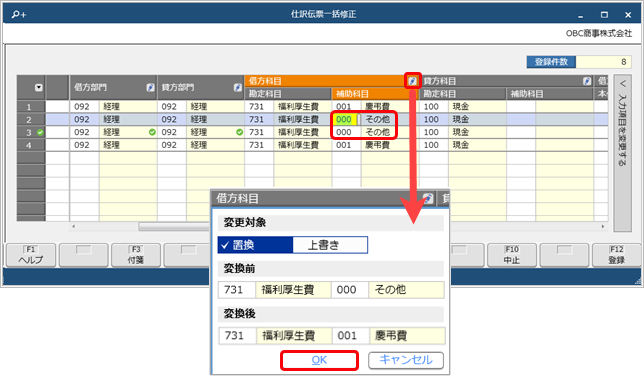Image resolution: width=644 pixels, height=376 pixels.
Task: Click row 3 貸方科目 code 100
Action: [x=434, y=132]
